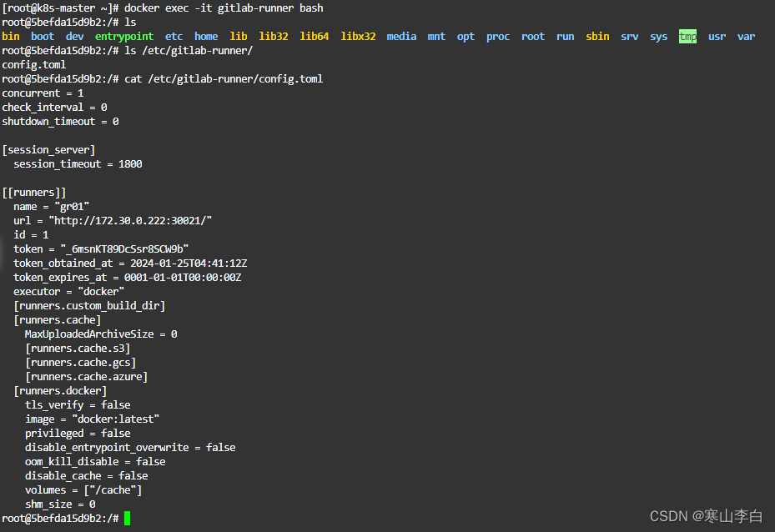The image size is (775, 532).
Task: Click the url 'http://172.30.0.222:30021/' value
Action: 130,221
